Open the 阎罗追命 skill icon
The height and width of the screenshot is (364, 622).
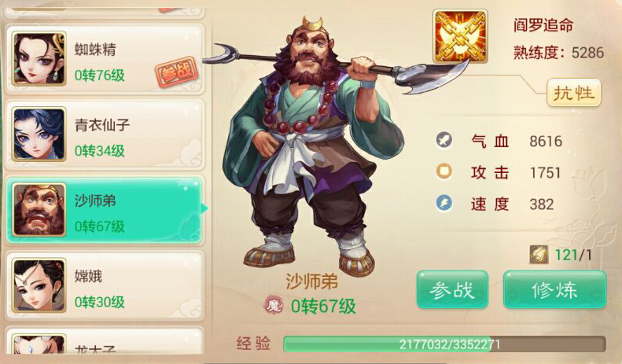(x=460, y=36)
